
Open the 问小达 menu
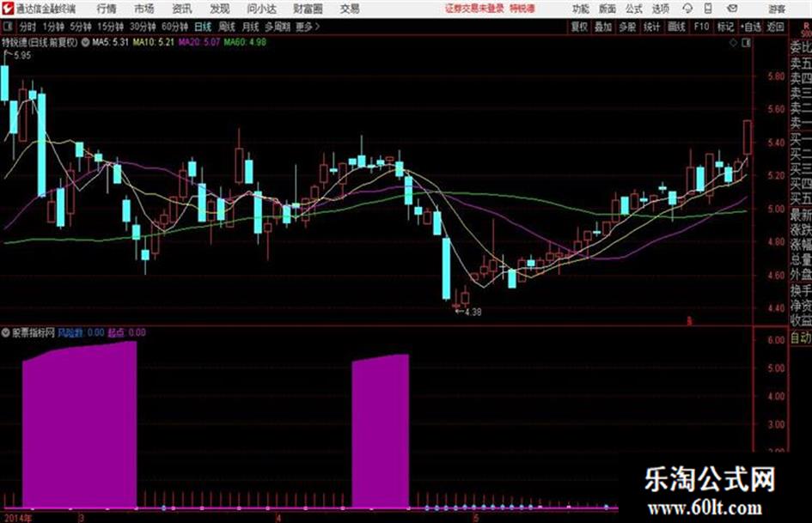(261, 9)
